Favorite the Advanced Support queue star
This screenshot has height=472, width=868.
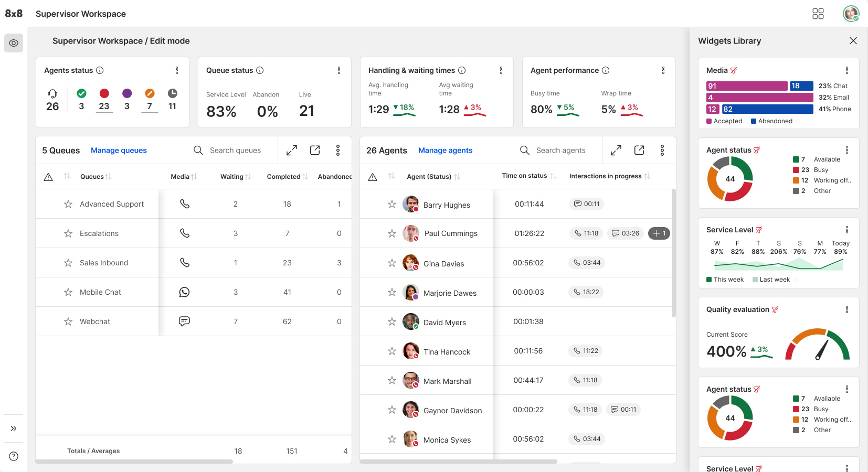pos(68,204)
